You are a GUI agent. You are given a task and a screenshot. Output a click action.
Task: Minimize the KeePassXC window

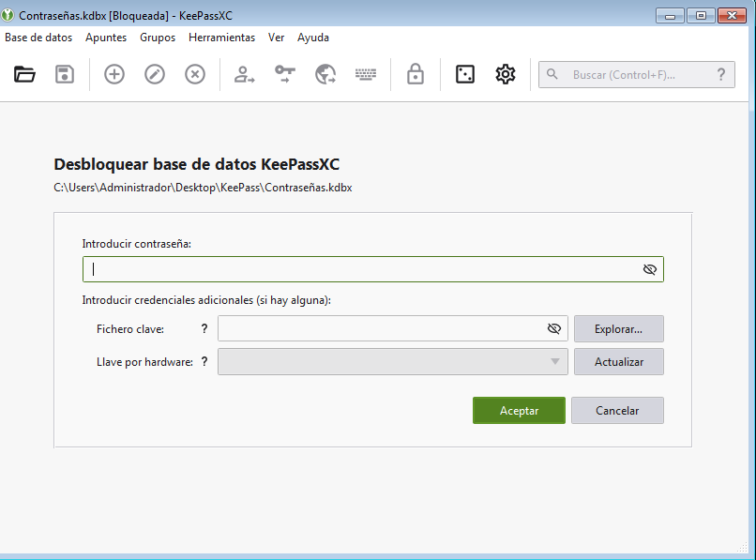coord(671,16)
